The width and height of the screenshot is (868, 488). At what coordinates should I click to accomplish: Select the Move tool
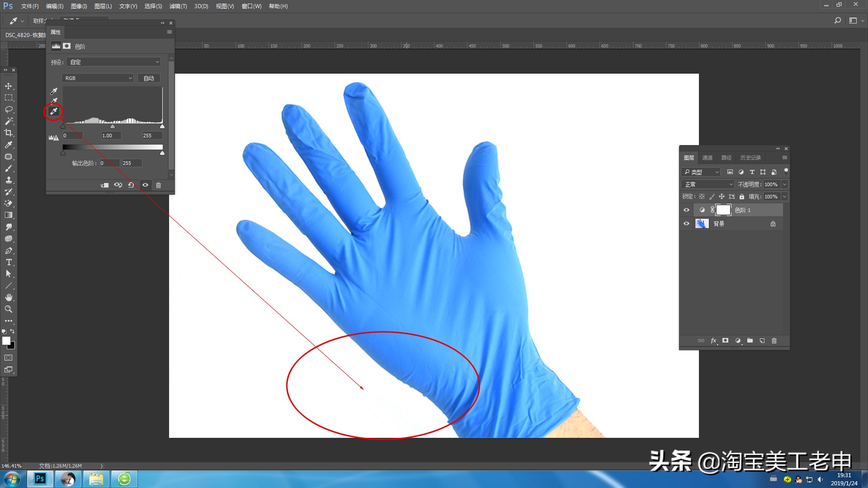(x=9, y=86)
